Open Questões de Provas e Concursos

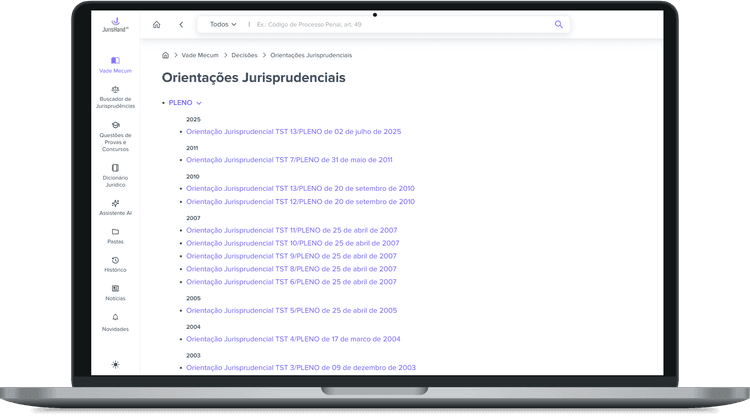(x=115, y=137)
